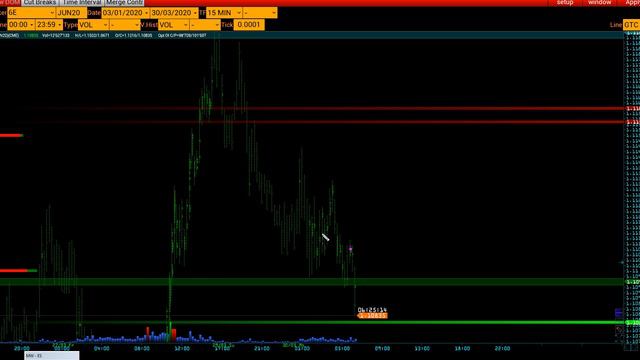The width and height of the screenshot is (640, 360).
Task: Open the dash dropdown beside Type VOL
Action: [x=125, y=25]
